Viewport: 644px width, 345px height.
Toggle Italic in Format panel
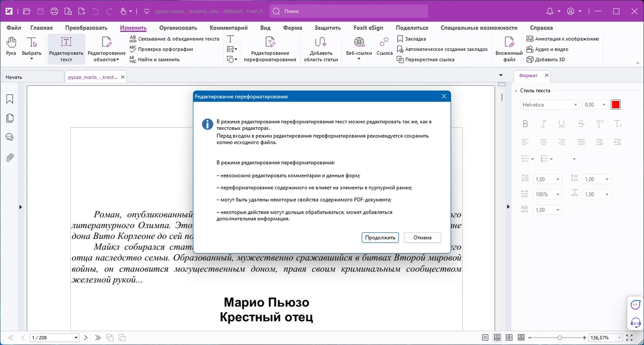click(x=544, y=124)
